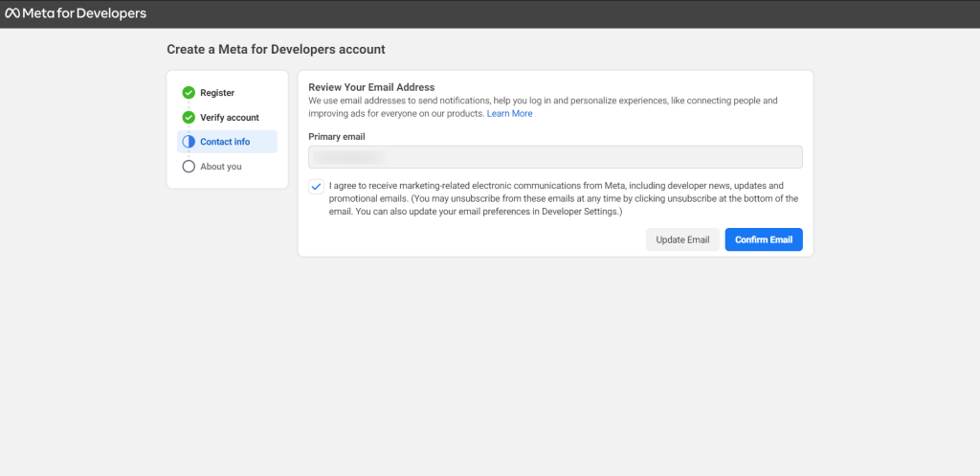
Task: Click the Update Email button
Action: [682, 239]
